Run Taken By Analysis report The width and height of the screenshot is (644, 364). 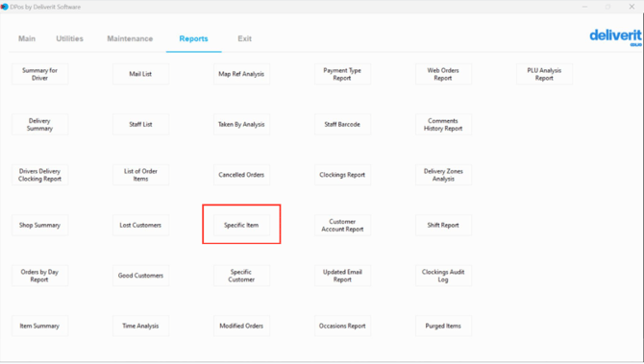click(x=241, y=124)
